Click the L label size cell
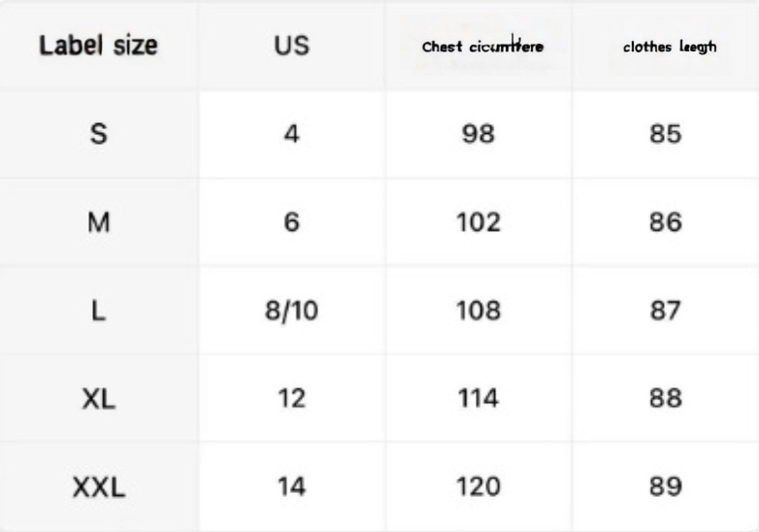This screenshot has height=532, width=759. pos(98,311)
